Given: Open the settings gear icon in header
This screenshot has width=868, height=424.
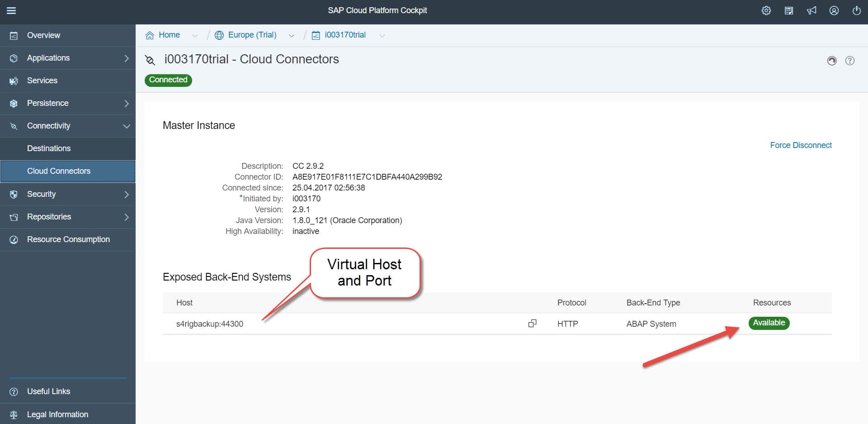Looking at the screenshot, I should coord(766,10).
